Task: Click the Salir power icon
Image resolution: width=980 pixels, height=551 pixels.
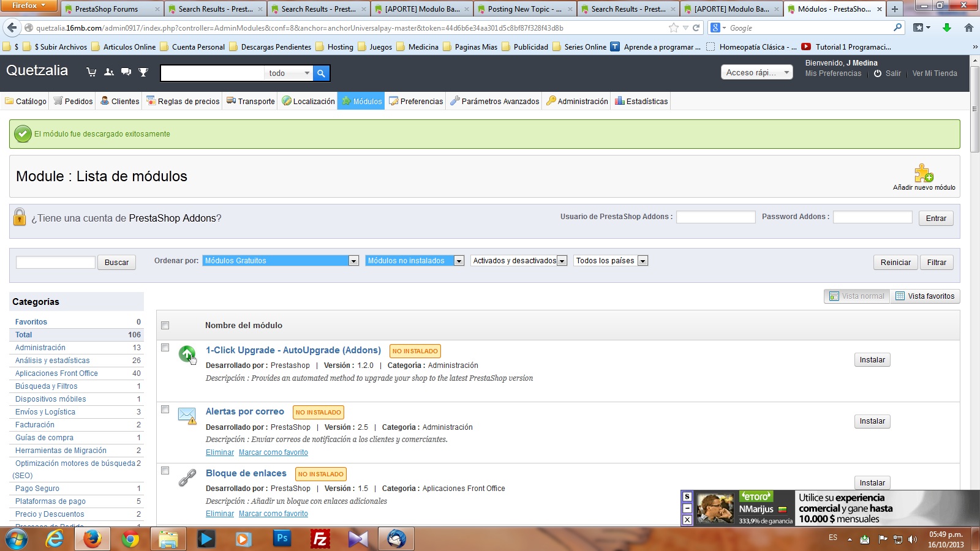Action: pos(878,73)
